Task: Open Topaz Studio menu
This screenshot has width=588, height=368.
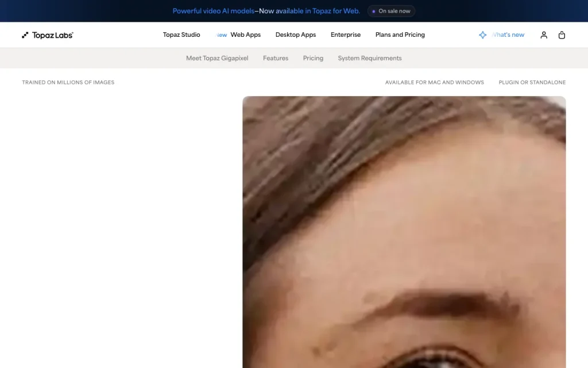Action: [181, 34]
